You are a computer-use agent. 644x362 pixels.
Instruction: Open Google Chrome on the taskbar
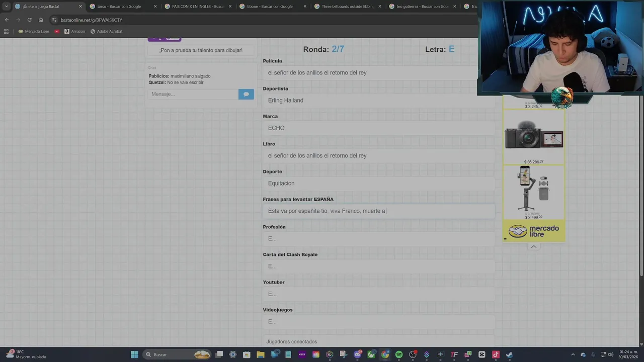[385, 354]
